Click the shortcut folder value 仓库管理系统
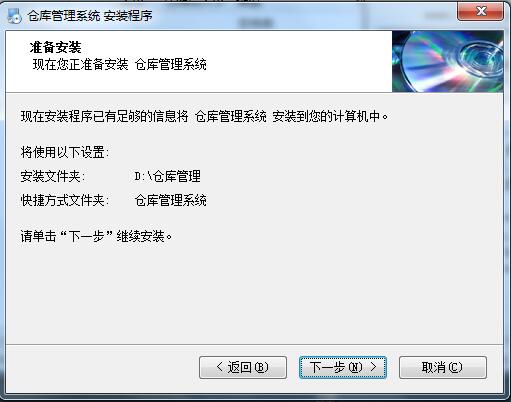This screenshot has height=402, width=511. click(171, 200)
